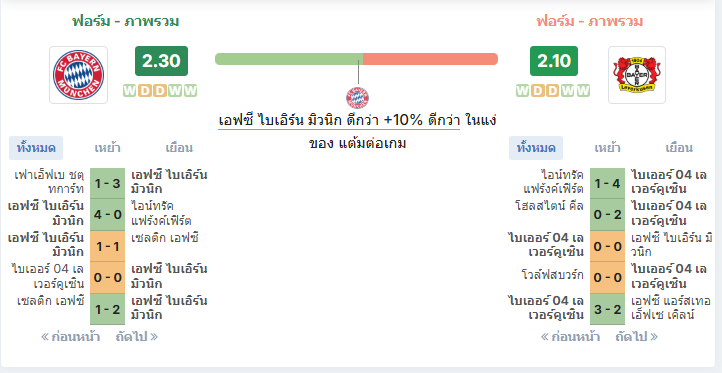Select Bayern's ทั้งหมด tab
722x373 pixels.
(x=36, y=148)
